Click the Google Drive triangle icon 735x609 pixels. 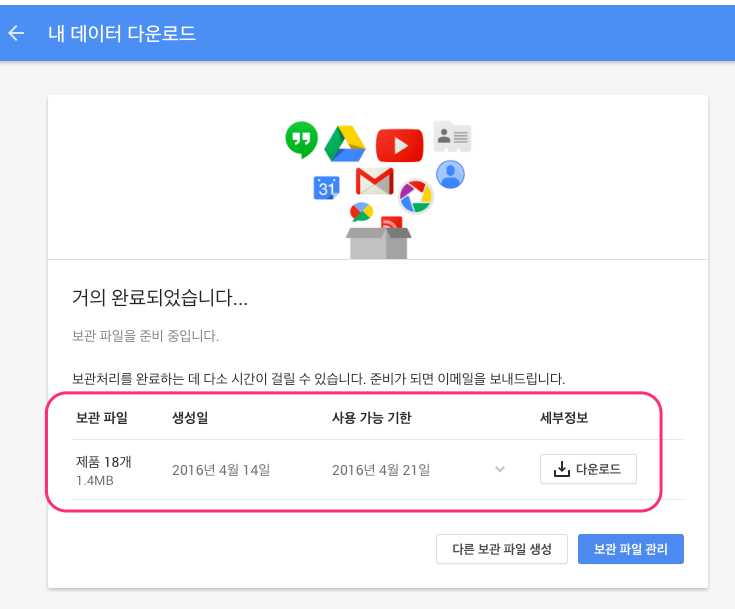point(345,144)
